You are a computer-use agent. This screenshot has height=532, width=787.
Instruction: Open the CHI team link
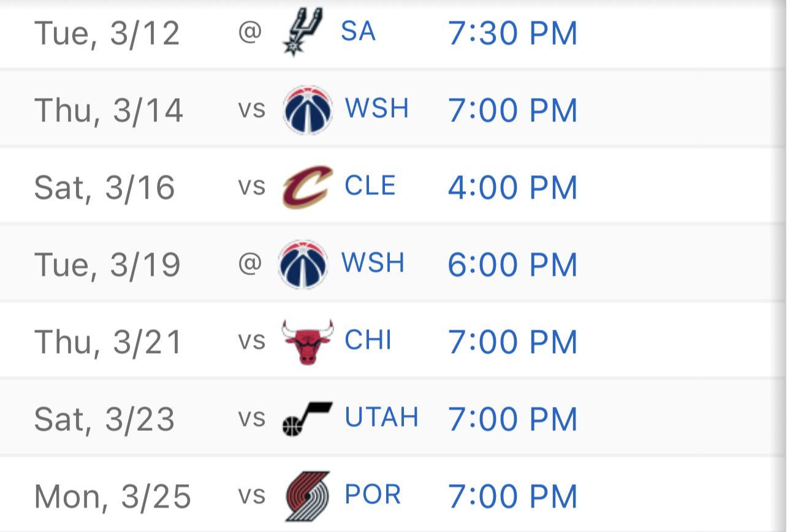[x=368, y=341]
